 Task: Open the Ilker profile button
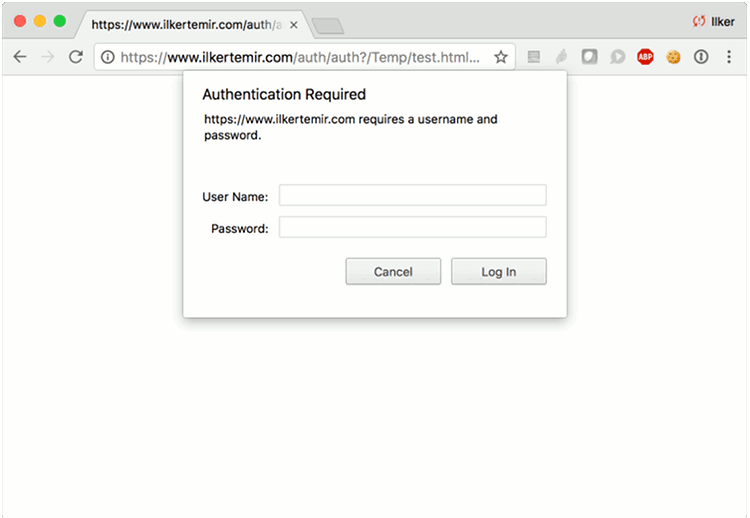(714, 22)
